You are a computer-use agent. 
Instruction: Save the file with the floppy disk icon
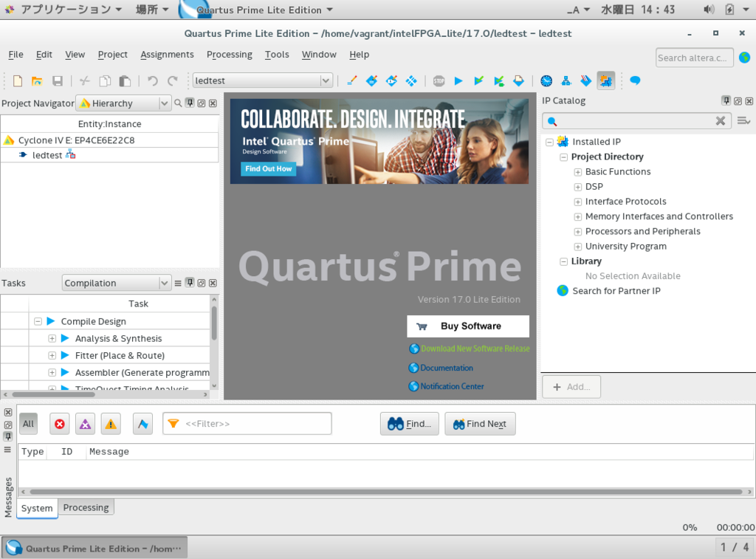point(58,80)
